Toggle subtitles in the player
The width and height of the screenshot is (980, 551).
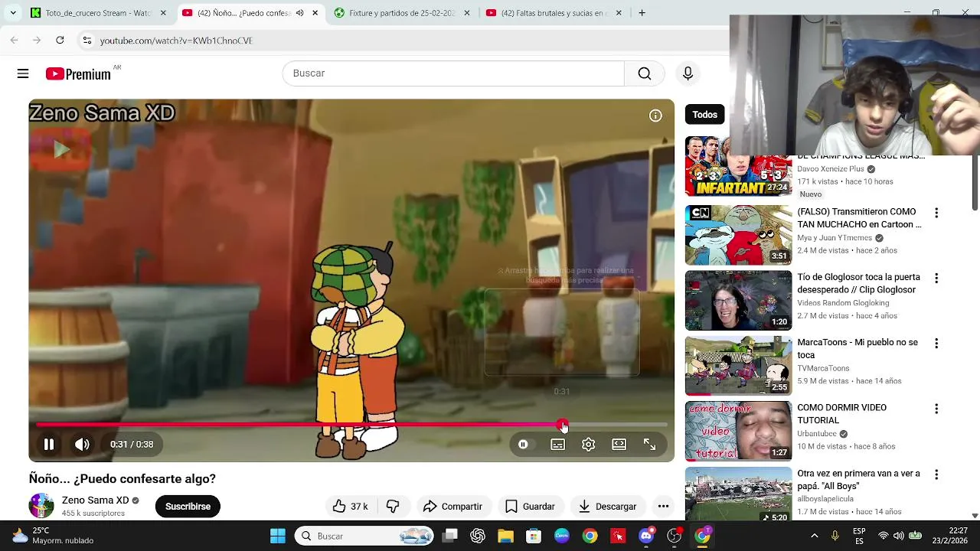(x=557, y=444)
